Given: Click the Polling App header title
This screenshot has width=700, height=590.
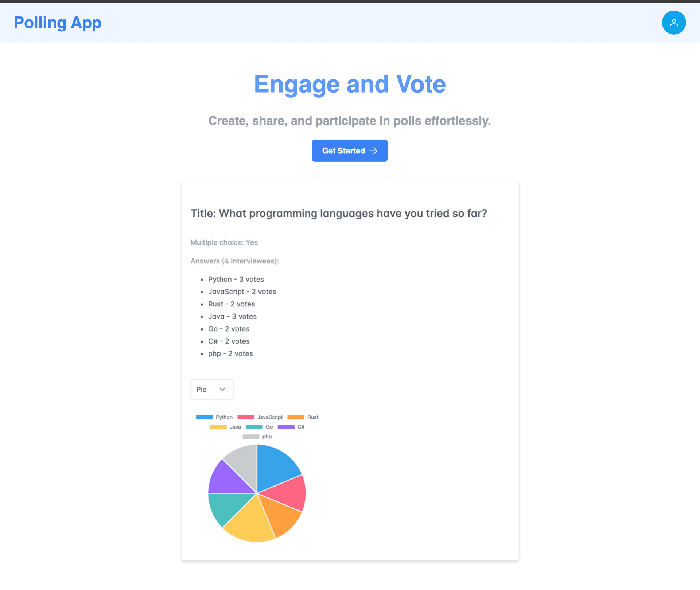Looking at the screenshot, I should tap(57, 22).
